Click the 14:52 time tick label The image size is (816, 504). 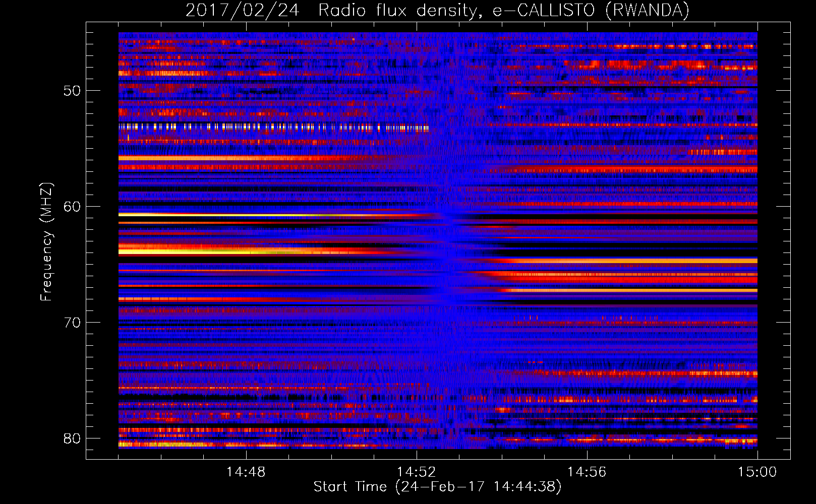coord(416,472)
